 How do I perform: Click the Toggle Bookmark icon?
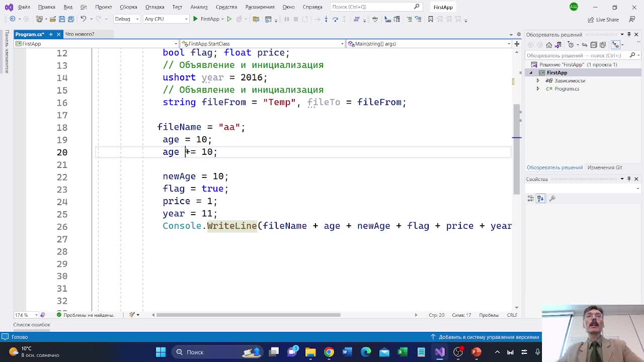[430, 19]
